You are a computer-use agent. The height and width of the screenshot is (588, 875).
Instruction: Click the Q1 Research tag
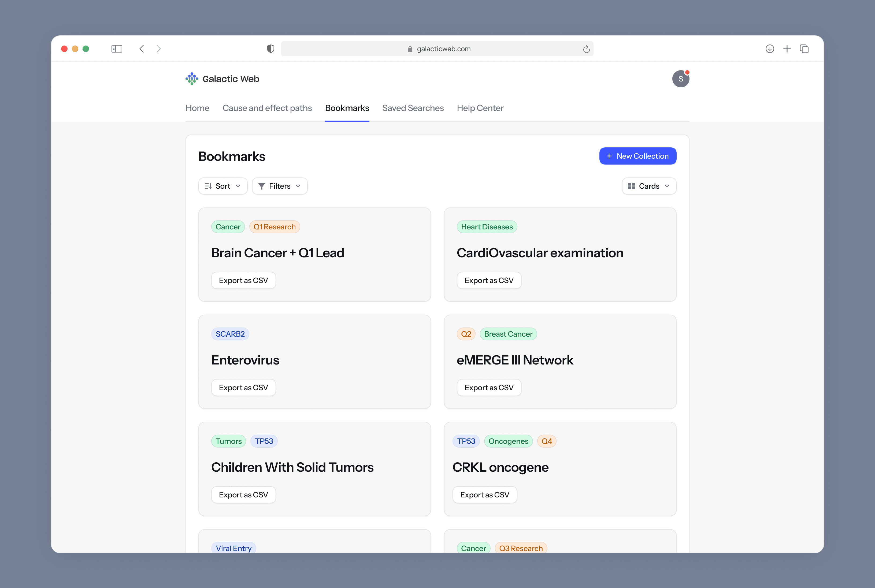pyautogui.click(x=275, y=227)
